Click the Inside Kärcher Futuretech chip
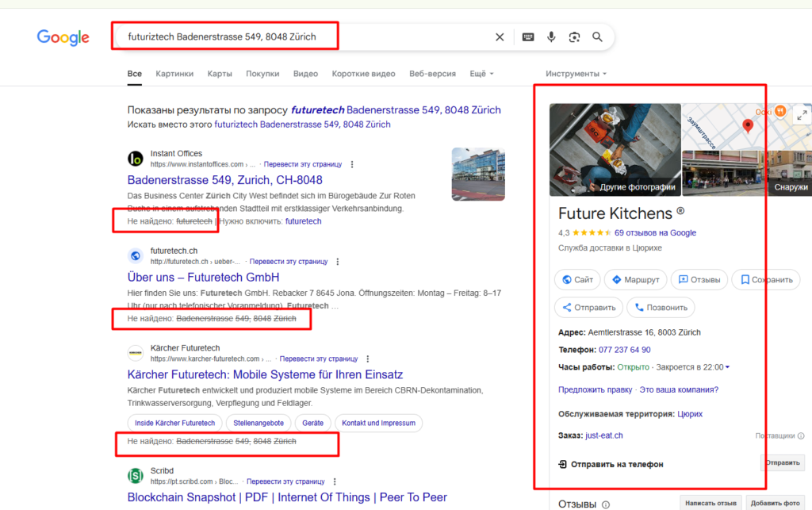Screen dimensions: 812x510 pyautogui.click(x=175, y=423)
